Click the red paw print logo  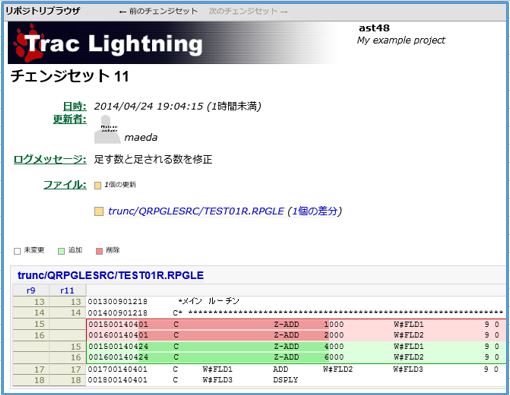(27, 43)
